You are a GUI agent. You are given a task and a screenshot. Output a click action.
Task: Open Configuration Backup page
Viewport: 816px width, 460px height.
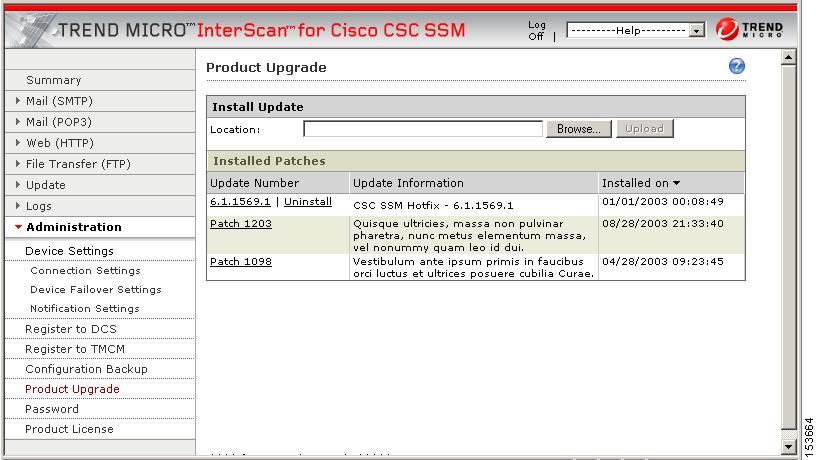click(x=86, y=369)
